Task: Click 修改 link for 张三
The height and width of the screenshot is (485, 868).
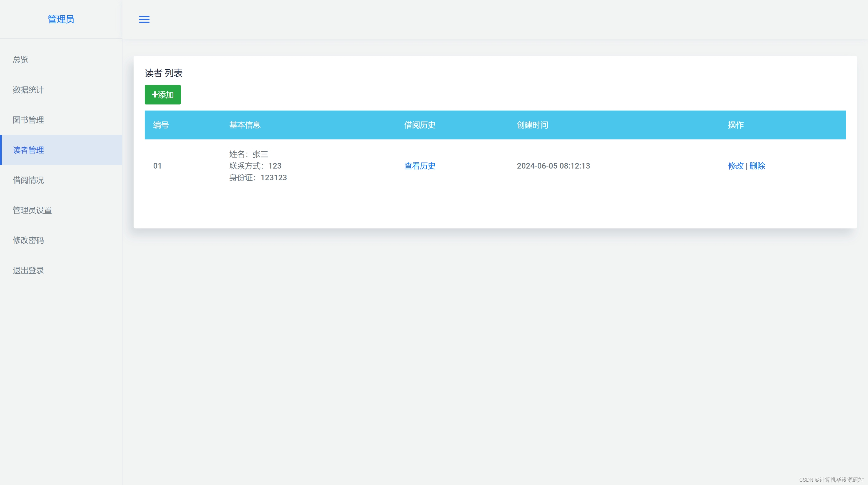Action: pos(736,166)
